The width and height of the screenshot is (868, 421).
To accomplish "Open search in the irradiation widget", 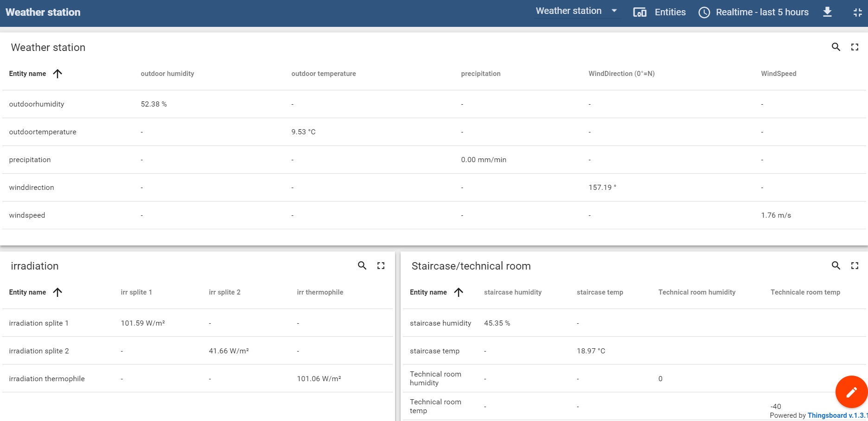I will 362,266.
